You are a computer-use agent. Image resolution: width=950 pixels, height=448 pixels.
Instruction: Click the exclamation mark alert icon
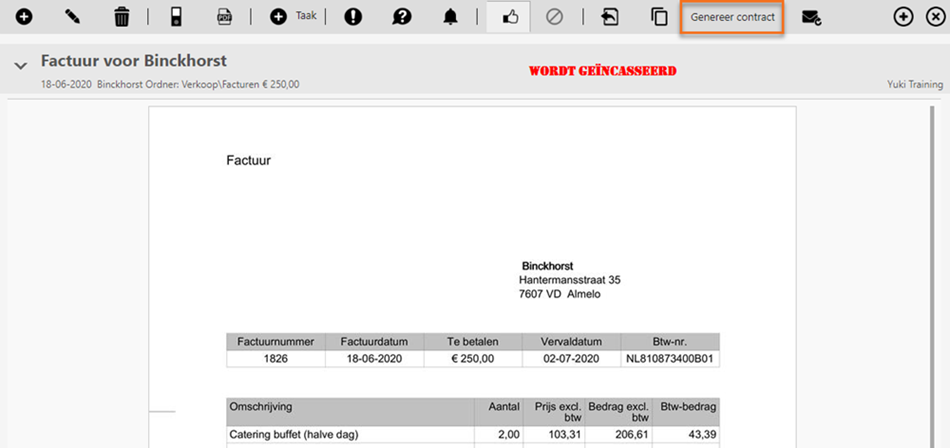353,17
